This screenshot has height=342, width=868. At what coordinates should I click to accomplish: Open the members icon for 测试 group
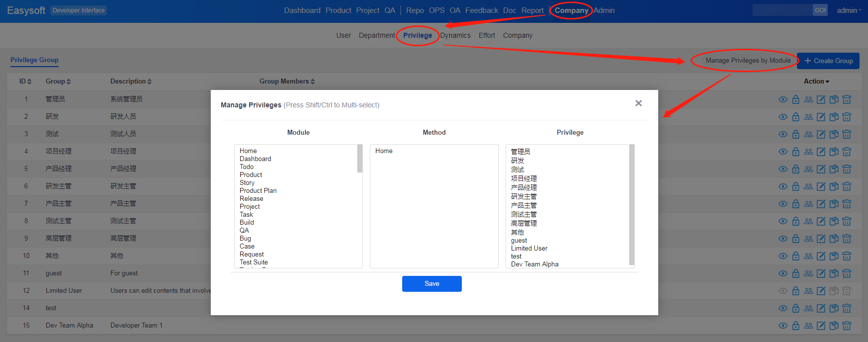pos(808,134)
